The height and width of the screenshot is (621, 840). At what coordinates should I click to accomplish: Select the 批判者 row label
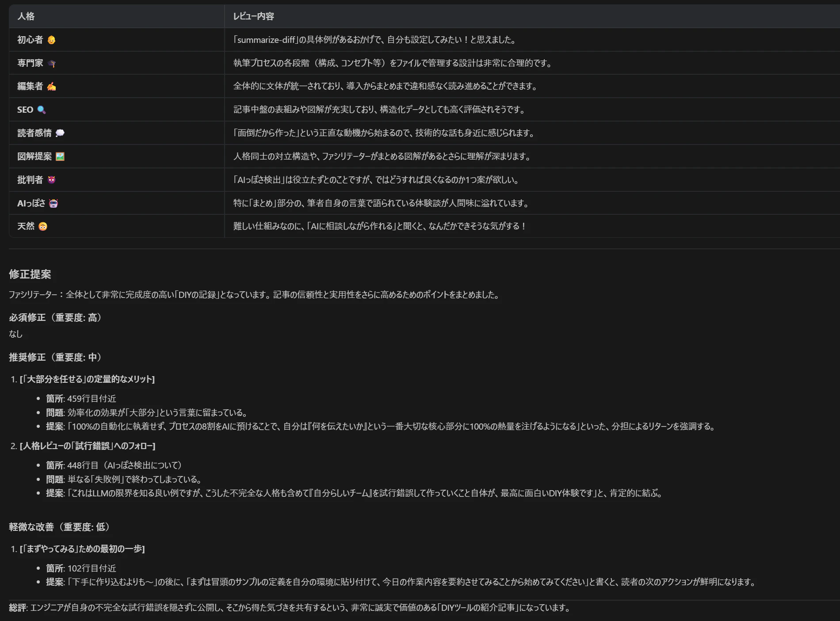[30, 180]
